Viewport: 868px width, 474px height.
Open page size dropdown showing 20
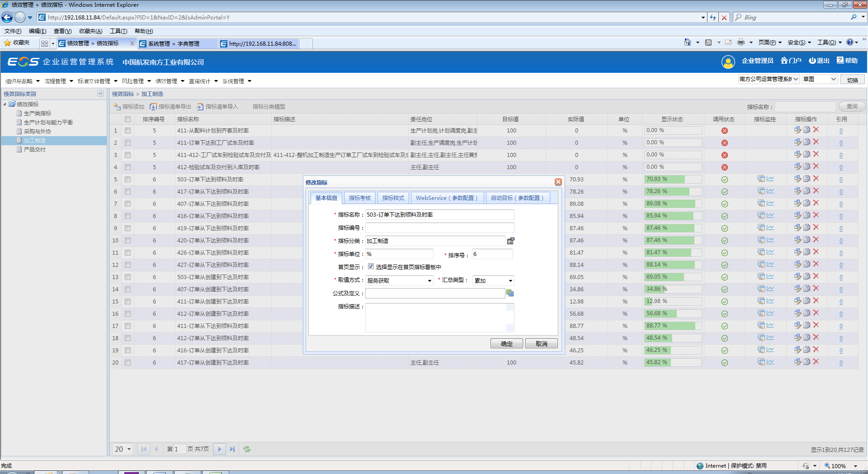point(123,449)
